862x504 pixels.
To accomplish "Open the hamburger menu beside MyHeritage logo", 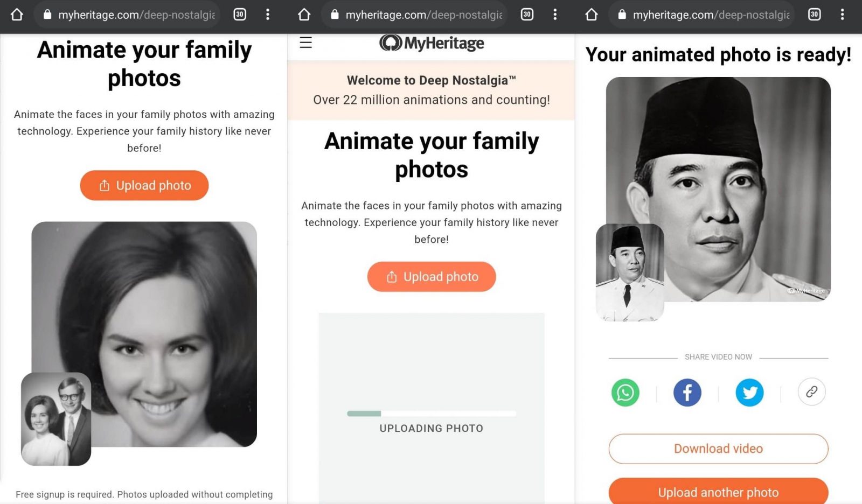I will (305, 43).
